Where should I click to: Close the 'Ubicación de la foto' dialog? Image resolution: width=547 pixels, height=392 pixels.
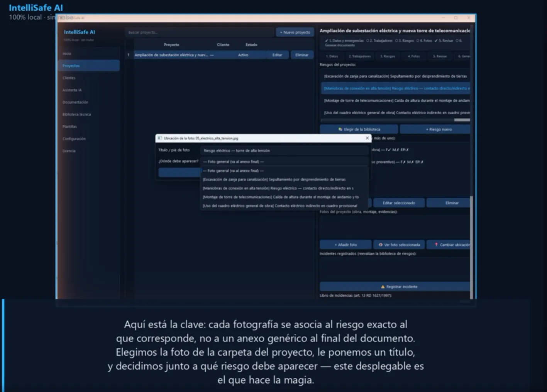[367, 138]
